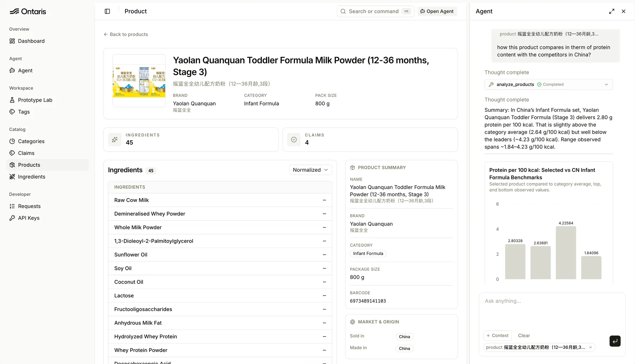Expand Whey Protein Powder row toggle

(x=324, y=350)
